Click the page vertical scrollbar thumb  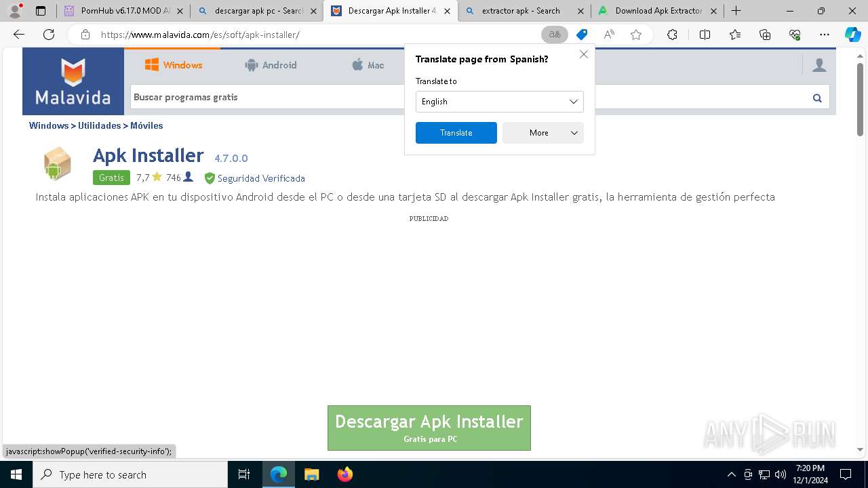tap(860, 98)
